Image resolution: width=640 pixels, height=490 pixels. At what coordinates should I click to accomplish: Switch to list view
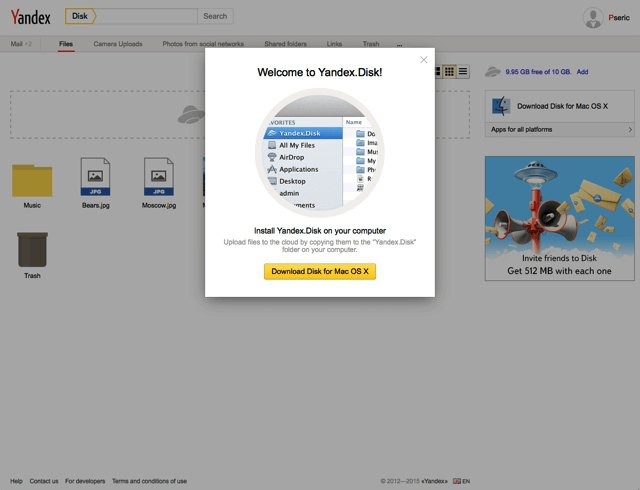(x=463, y=72)
